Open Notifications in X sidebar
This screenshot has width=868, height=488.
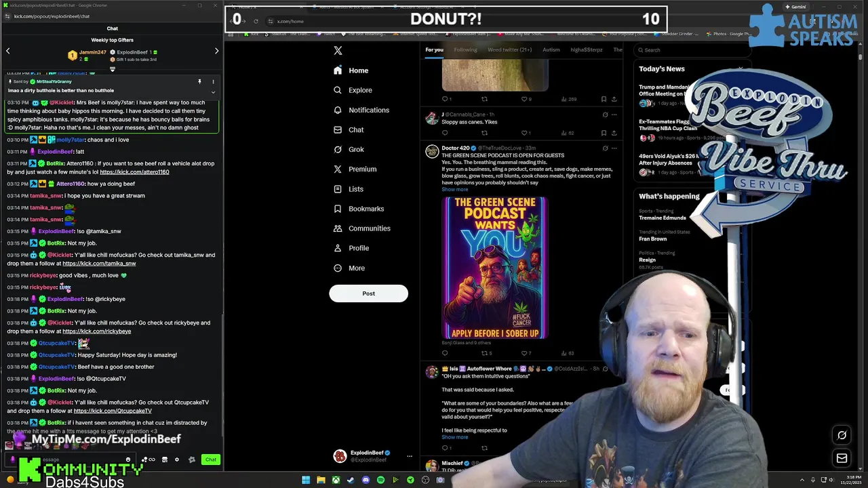361,110
